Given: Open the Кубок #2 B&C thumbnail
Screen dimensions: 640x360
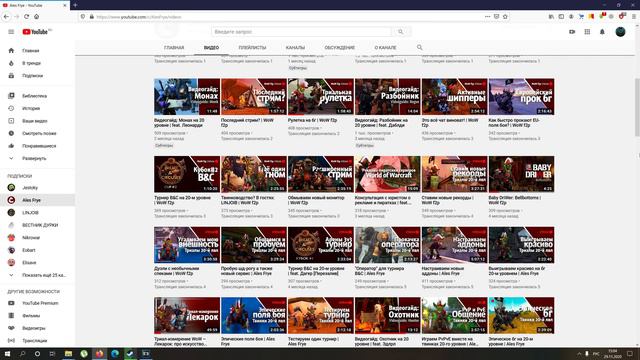Looking at the screenshot, I should pyautogui.click(x=187, y=174).
